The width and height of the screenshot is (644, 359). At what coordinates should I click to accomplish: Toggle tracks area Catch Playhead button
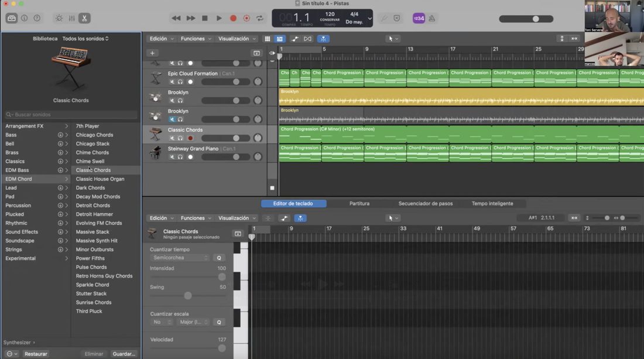coord(323,39)
